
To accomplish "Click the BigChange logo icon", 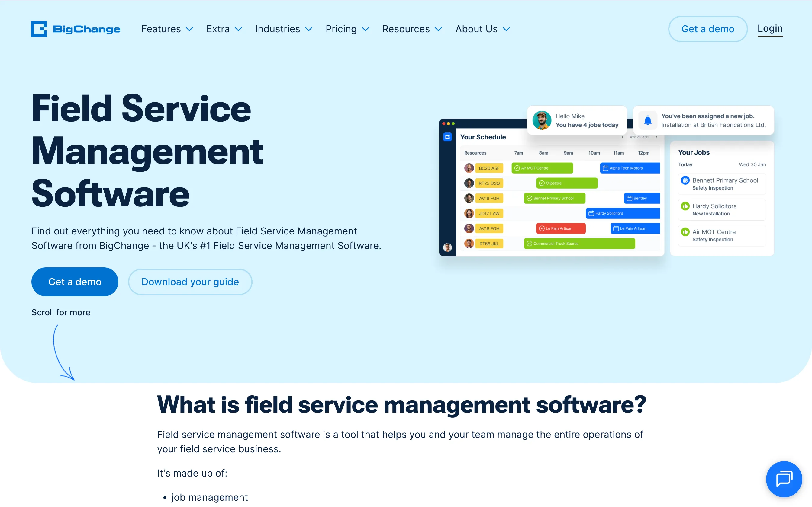I will (39, 29).
